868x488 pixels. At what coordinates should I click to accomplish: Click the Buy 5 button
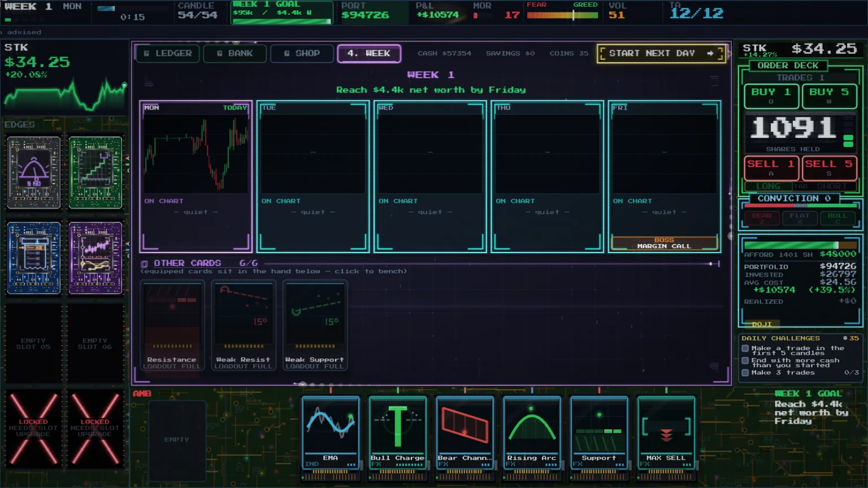829,96
